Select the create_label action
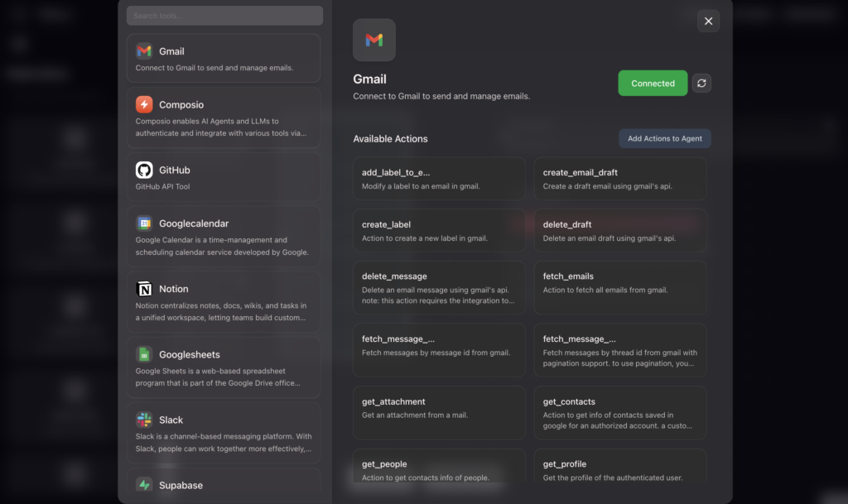 click(439, 231)
